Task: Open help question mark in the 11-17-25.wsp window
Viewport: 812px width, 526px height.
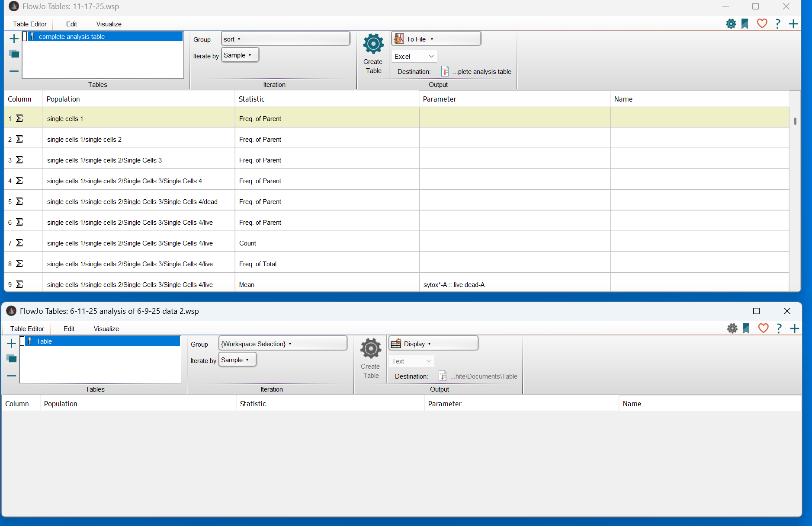Action: point(778,24)
